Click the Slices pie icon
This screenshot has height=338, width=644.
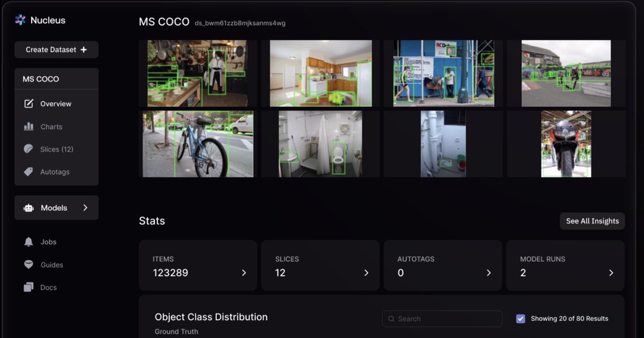pyautogui.click(x=29, y=149)
